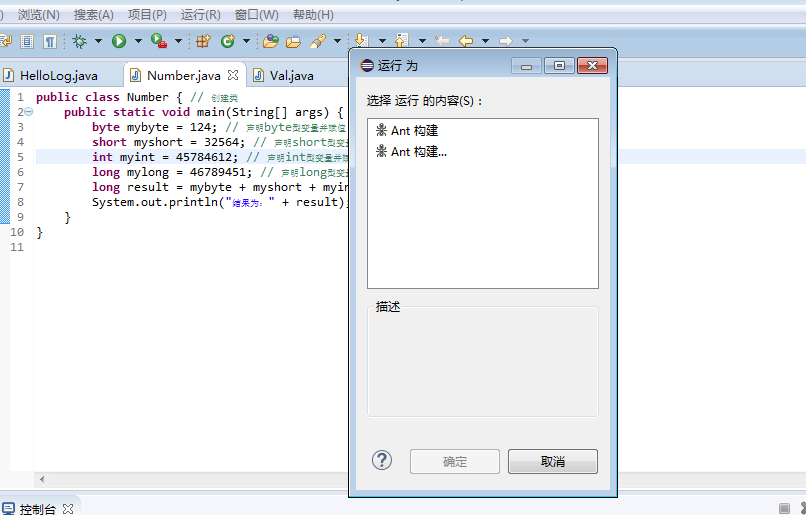Switch to HelloLog.java tab

click(x=59, y=76)
